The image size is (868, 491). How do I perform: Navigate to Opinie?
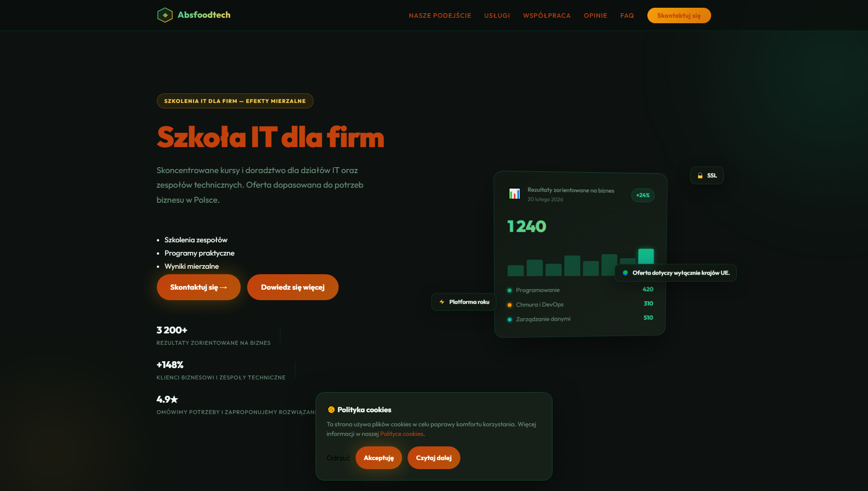pos(595,15)
